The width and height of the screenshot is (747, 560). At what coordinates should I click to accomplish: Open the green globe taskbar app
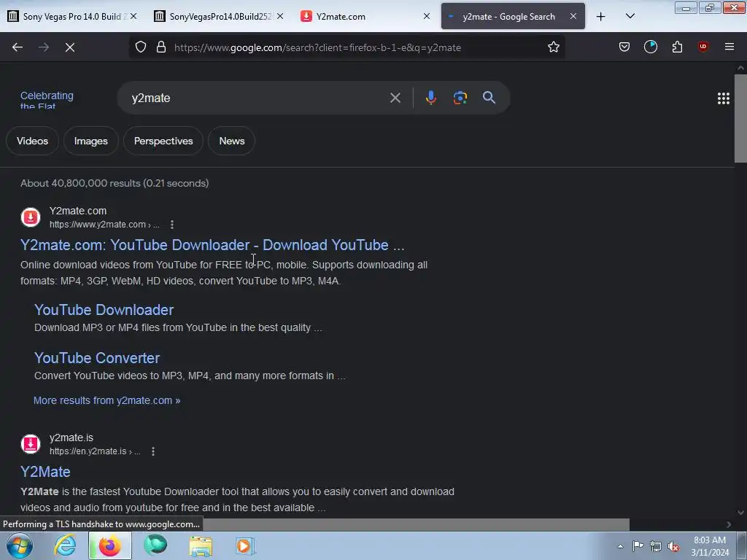(155, 545)
